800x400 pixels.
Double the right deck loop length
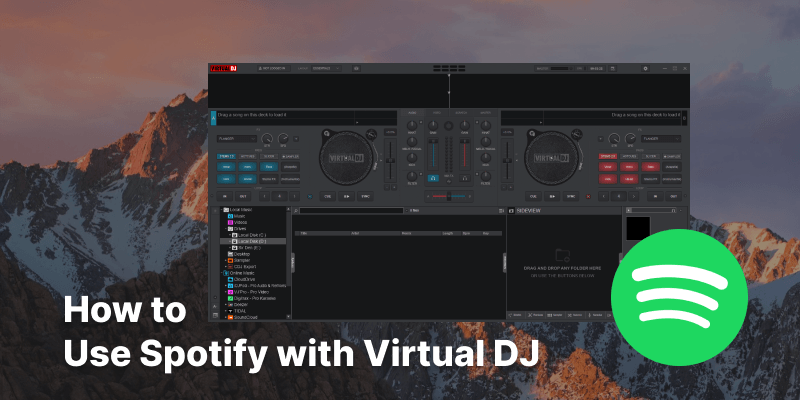point(634,196)
